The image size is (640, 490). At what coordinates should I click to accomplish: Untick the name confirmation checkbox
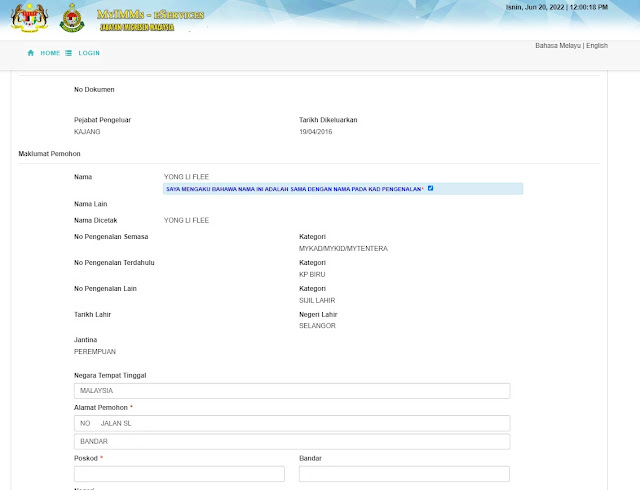(x=430, y=188)
